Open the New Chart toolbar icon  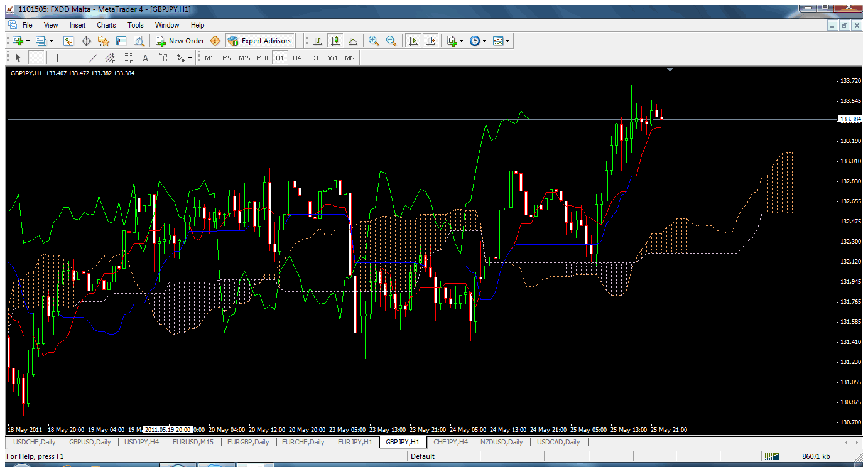(18, 41)
